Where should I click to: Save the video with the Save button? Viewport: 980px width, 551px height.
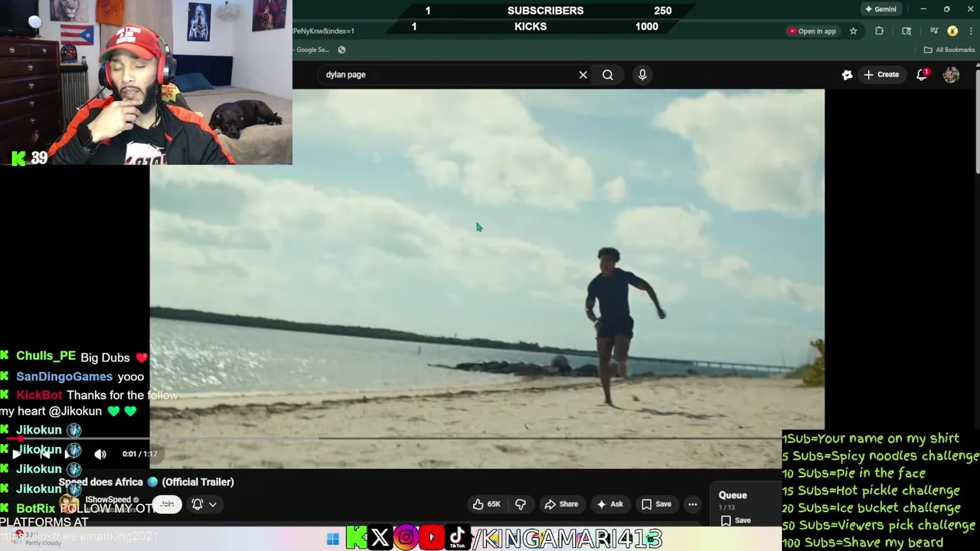(x=656, y=504)
